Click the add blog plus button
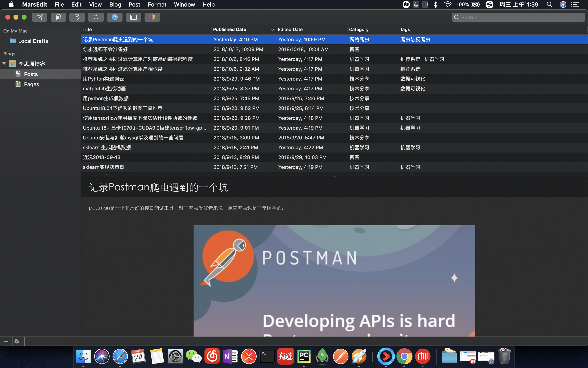The image size is (588, 368). [6, 341]
